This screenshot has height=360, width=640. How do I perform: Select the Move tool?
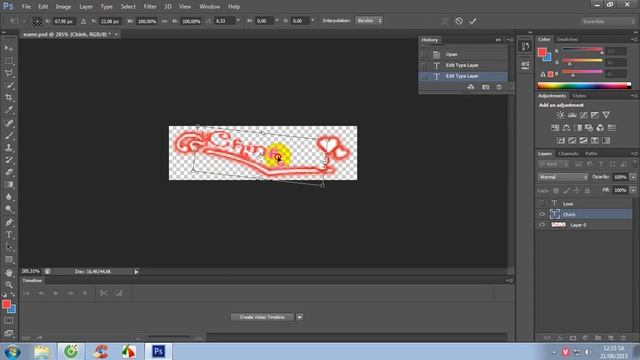pyautogui.click(x=9, y=49)
